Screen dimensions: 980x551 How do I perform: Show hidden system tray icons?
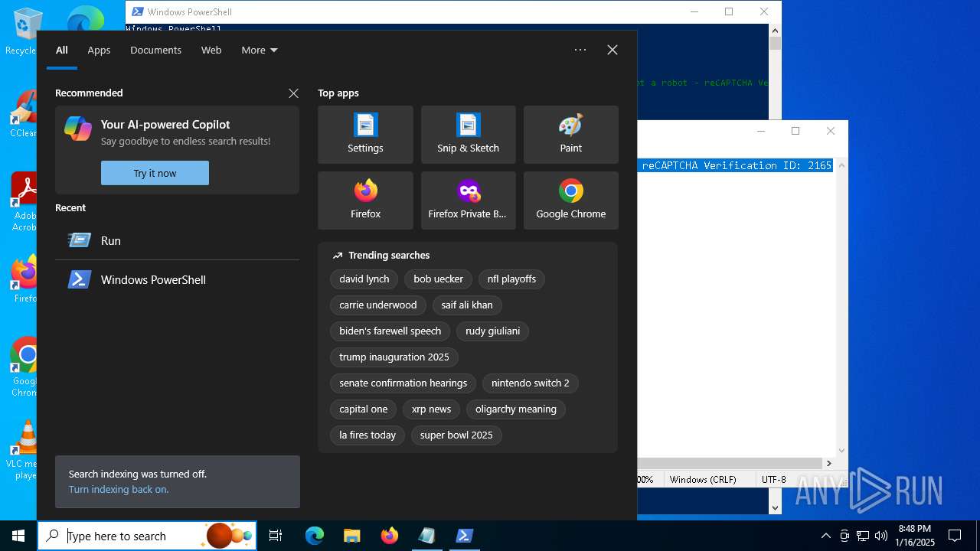point(825,536)
